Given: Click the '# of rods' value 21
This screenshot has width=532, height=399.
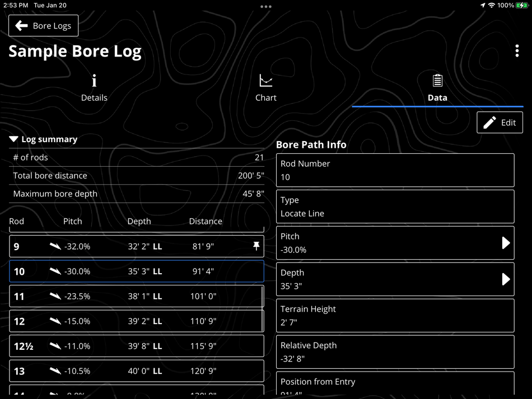Looking at the screenshot, I should [x=259, y=157].
